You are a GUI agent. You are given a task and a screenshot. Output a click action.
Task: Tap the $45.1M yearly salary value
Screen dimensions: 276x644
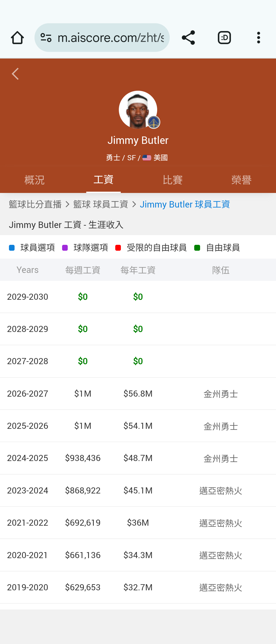(138, 490)
